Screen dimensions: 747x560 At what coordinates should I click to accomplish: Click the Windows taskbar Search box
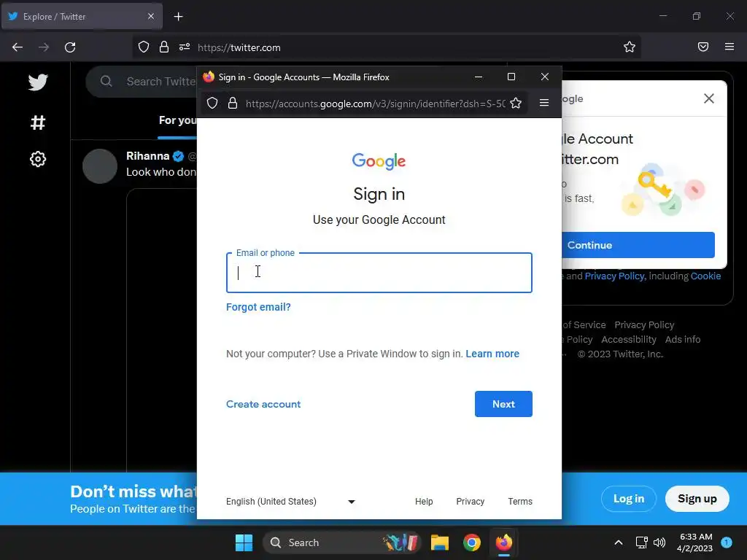click(341, 542)
